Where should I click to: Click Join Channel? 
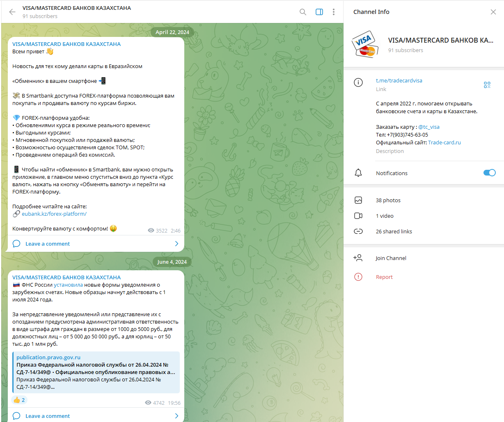[x=391, y=258]
